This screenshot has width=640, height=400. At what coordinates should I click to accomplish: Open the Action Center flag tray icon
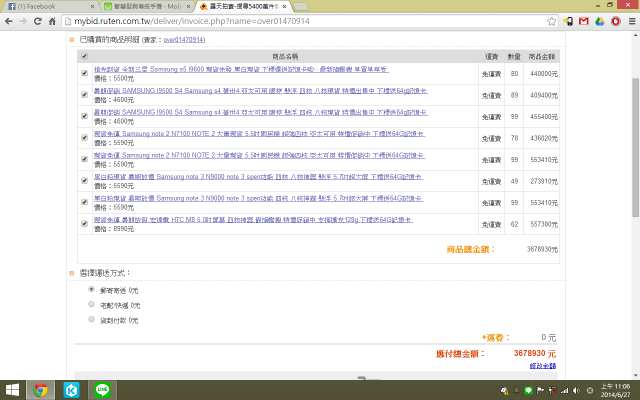[x=540, y=391]
